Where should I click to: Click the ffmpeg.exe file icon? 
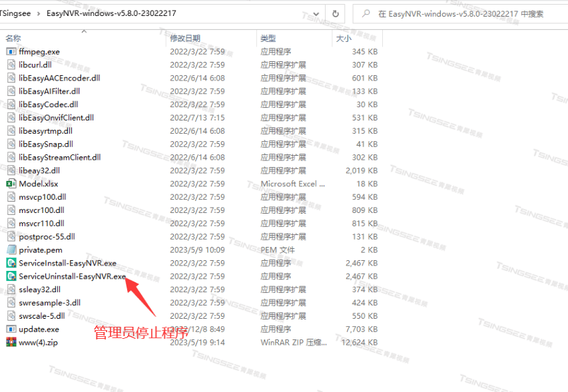pos(11,51)
